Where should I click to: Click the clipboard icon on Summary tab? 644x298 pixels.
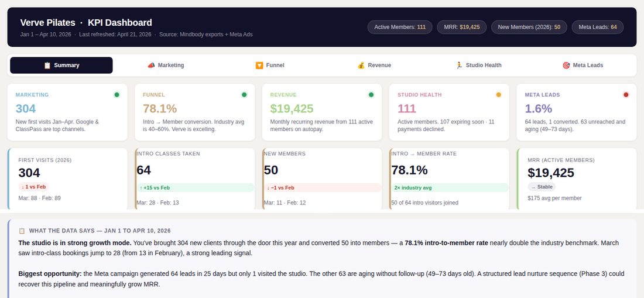47,65
